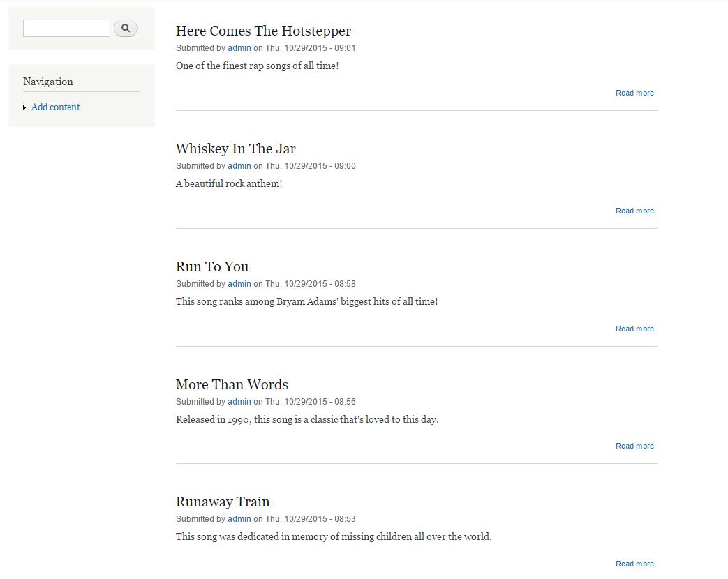Click text about Bryam Adams' biggest hits
The image size is (728, 579).
[306, 301]
